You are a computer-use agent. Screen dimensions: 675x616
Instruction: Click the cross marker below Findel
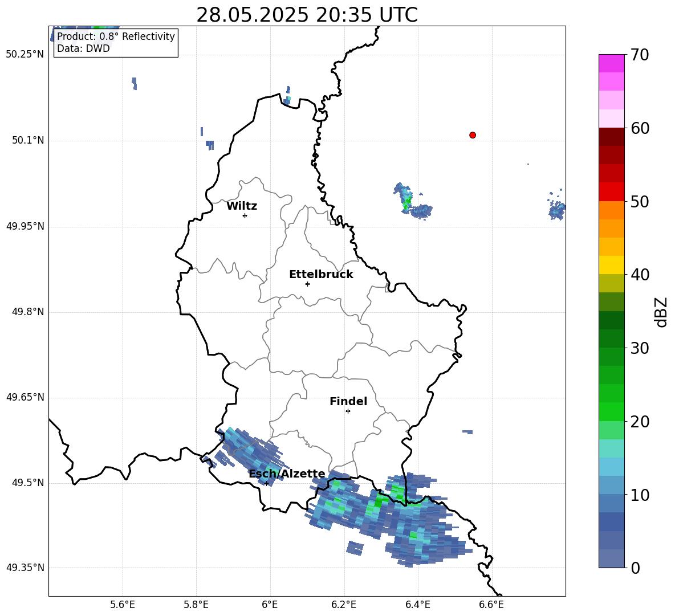click(348, 411)
